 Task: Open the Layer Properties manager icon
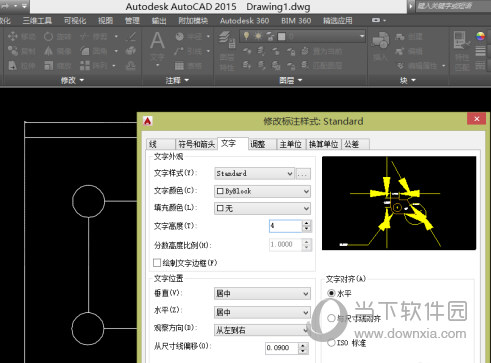pos(227,39)
